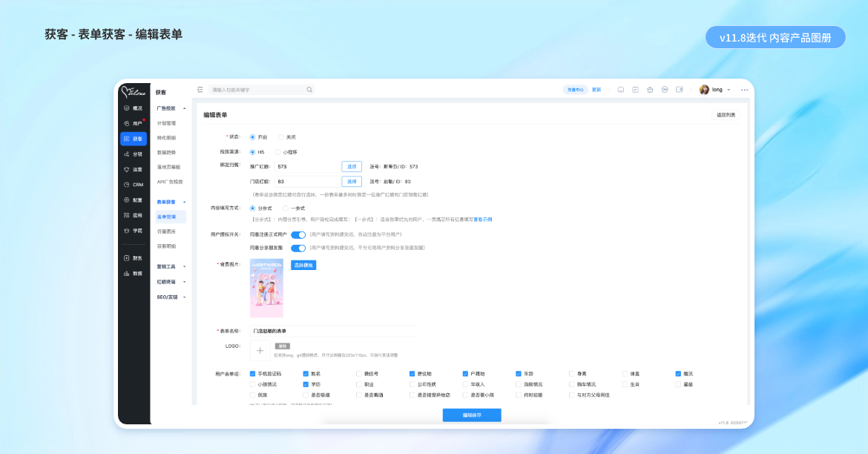Check 职业 checkbox

pyautogui.click(x=359, y=384)
